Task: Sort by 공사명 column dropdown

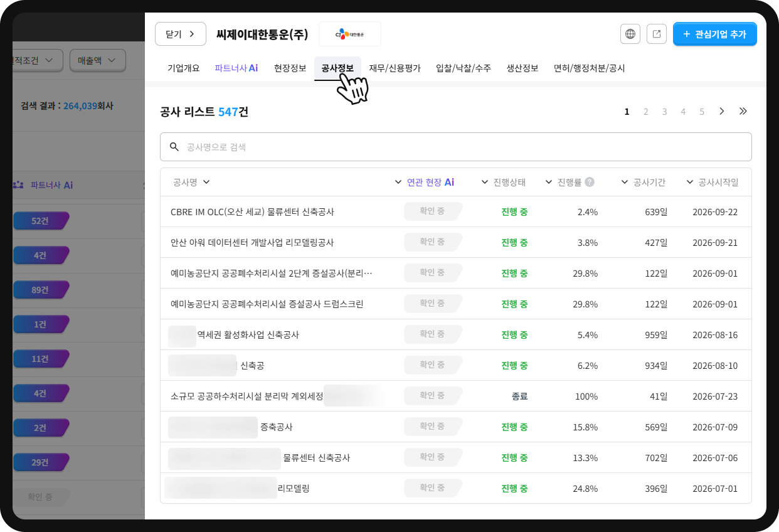Action: (191, 182)
